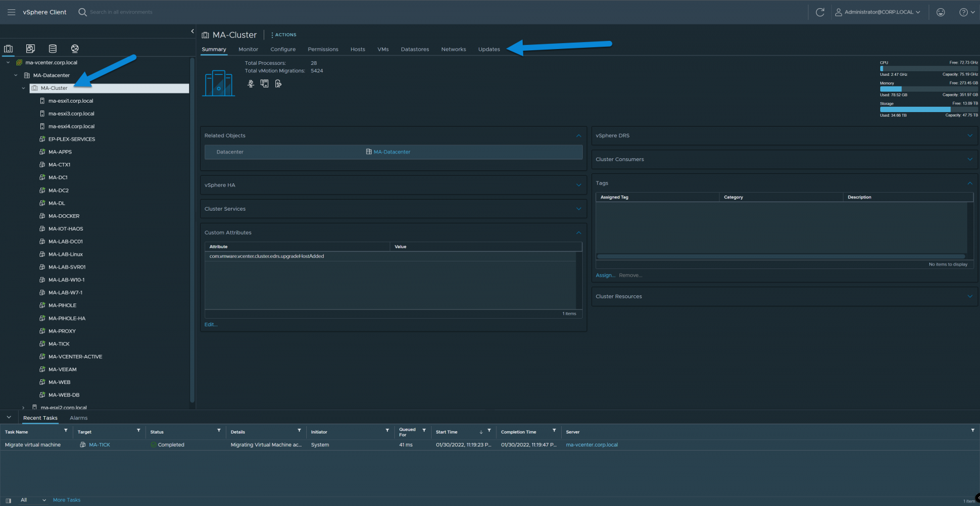
Task: Click the MA-APPS virtual machine icon
Action: point(42,152)
